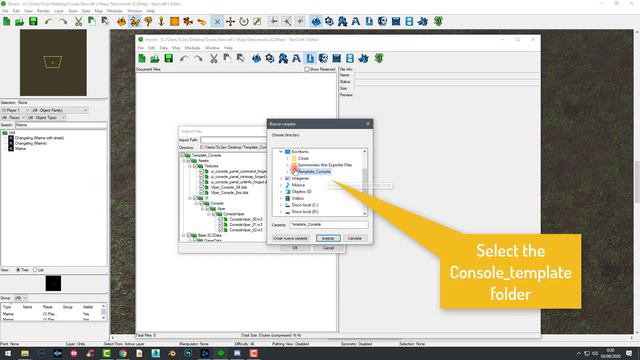This screenshot has height=360, width=640.
Task: Expand the Imágenes node
Action: point(281,178)
